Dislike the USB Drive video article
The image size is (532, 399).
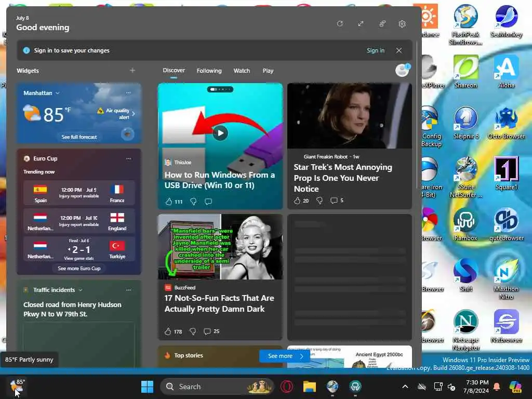[x=193, y=202]
